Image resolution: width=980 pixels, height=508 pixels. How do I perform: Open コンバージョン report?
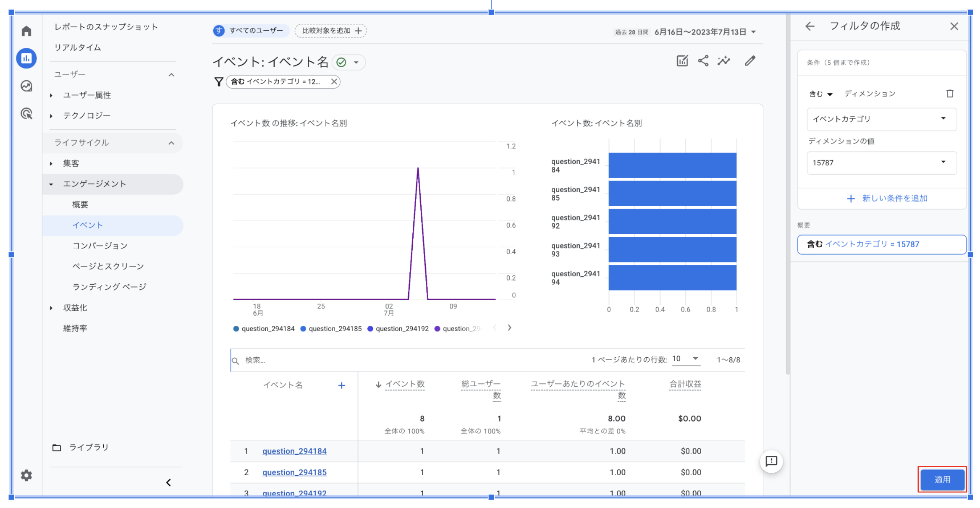[100, 246]
